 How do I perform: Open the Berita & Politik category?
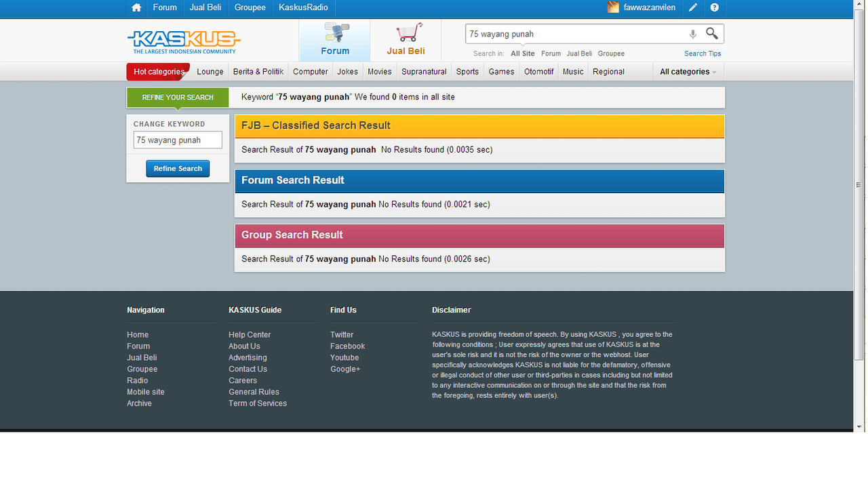[x=258, y=72]
